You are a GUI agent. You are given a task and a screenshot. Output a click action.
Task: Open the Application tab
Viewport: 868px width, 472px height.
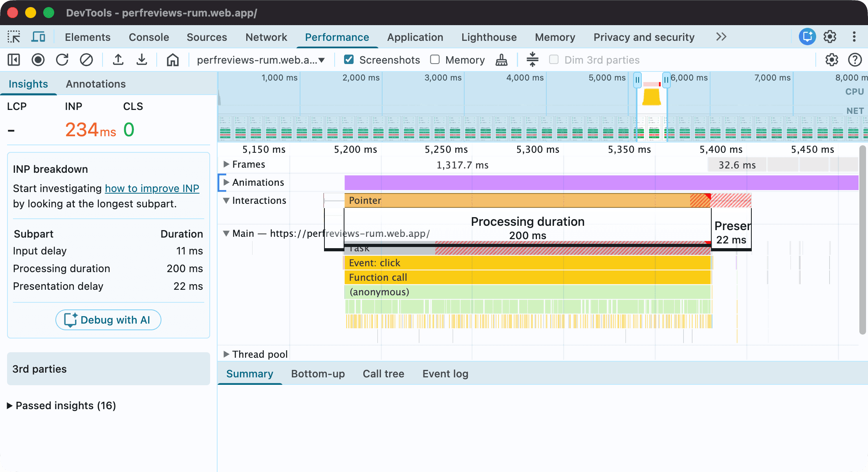tap(415, 37)
